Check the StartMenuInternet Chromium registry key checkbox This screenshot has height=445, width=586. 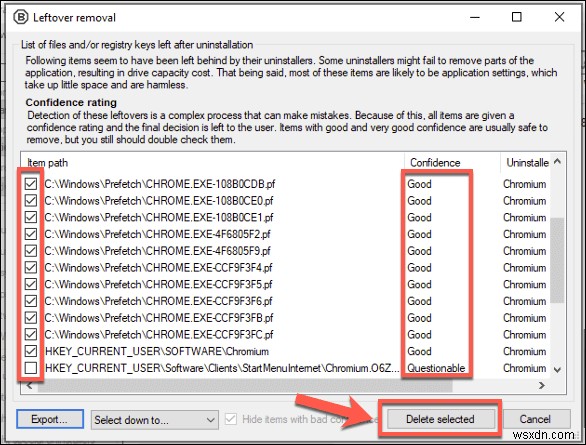click(x=31, y=368)
